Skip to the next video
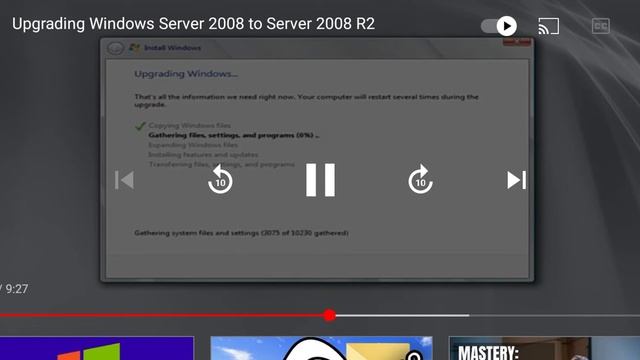The height and width of the screenshot is (360, 640). coord(516,180)
